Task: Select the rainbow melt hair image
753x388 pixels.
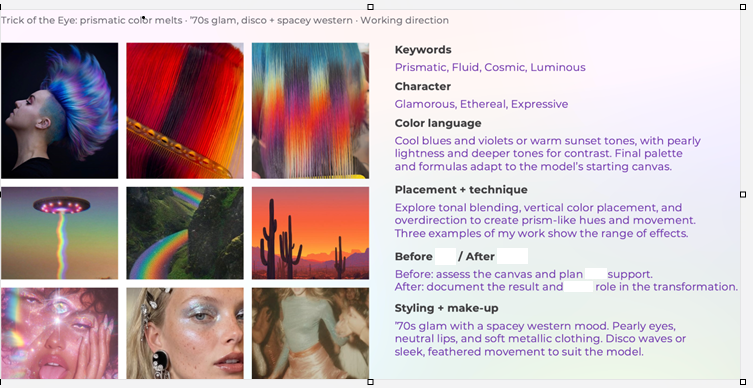Action: [x=310, y=110]
